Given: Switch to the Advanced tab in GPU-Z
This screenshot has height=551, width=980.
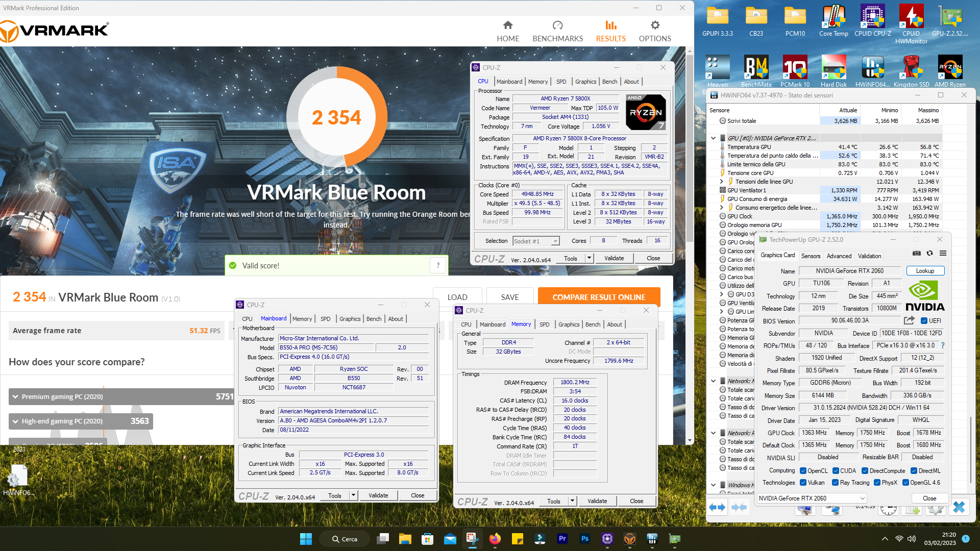Looking at the screenshot, I should 839,256.
